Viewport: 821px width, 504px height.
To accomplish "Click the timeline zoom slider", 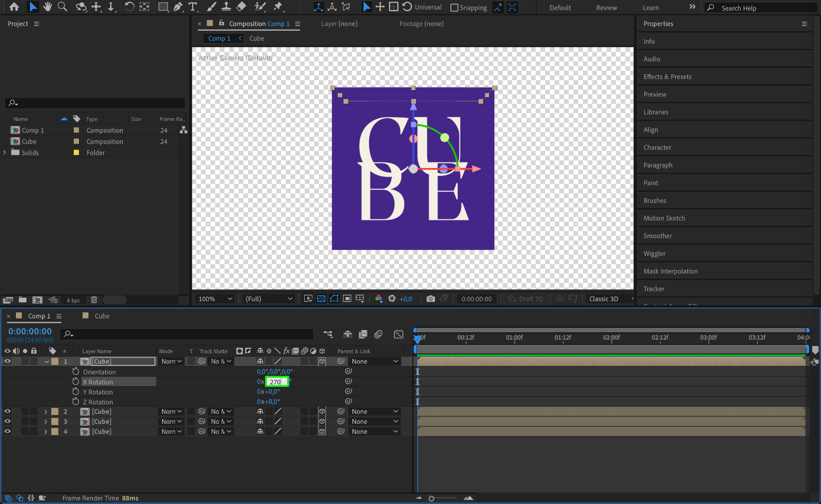I will click(x=432, y=498).
